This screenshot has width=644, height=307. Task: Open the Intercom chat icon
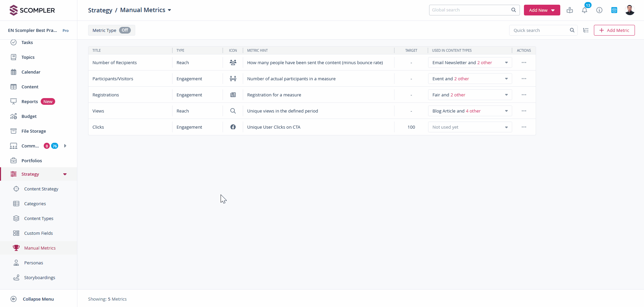(x=614, y=10)
